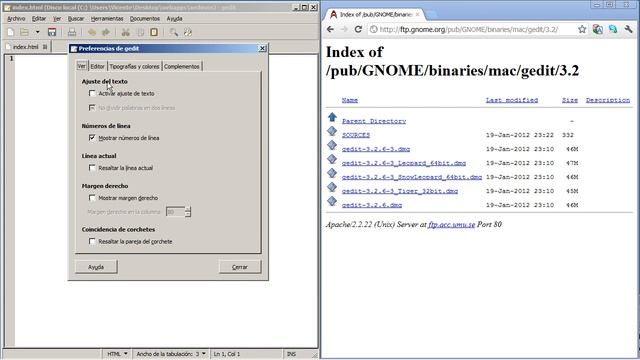Enable Activar ajuste de texto checkbox
Screen dimensions: 640x360
[92, 93]
